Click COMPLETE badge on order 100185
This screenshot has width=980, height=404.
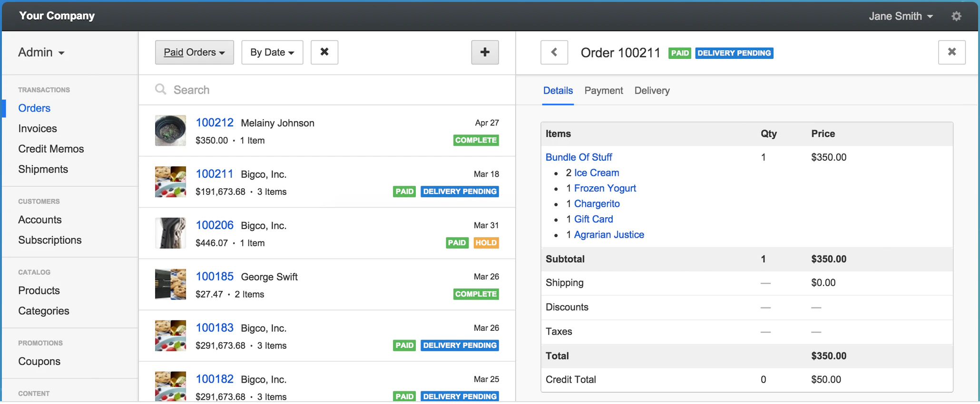click(x=476, y=294)
